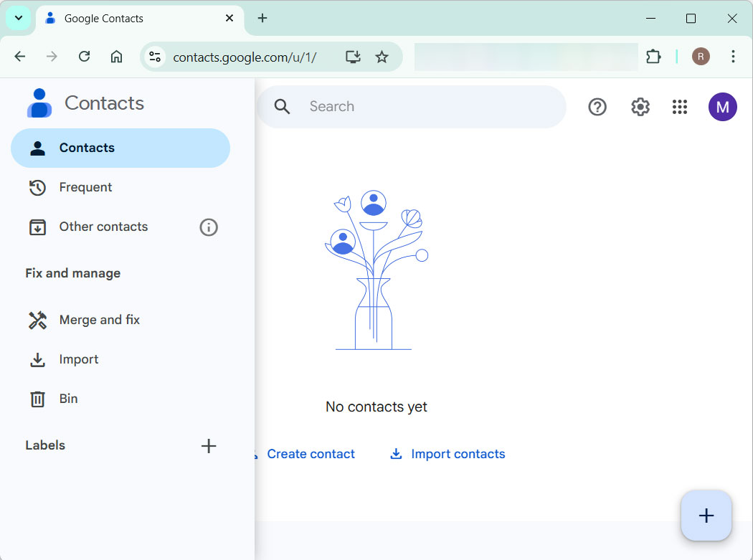Select the Contacts sidebar entry
This screenshot has height=560, width=753.
click(87, 148)
